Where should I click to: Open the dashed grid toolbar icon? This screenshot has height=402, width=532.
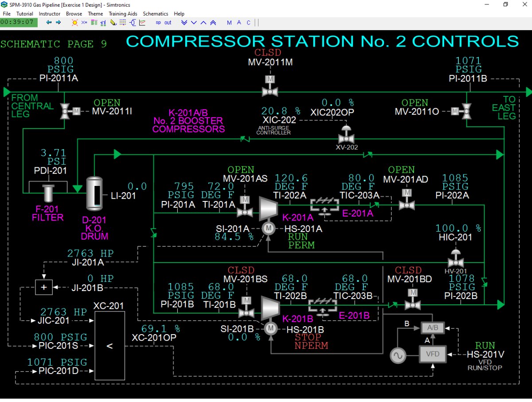(x=123, y=22)
